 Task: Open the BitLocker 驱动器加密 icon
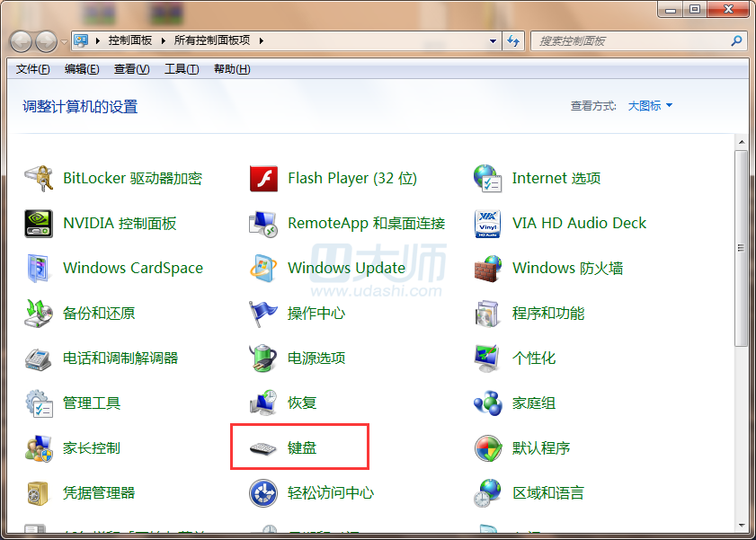[x=39, y=179]
